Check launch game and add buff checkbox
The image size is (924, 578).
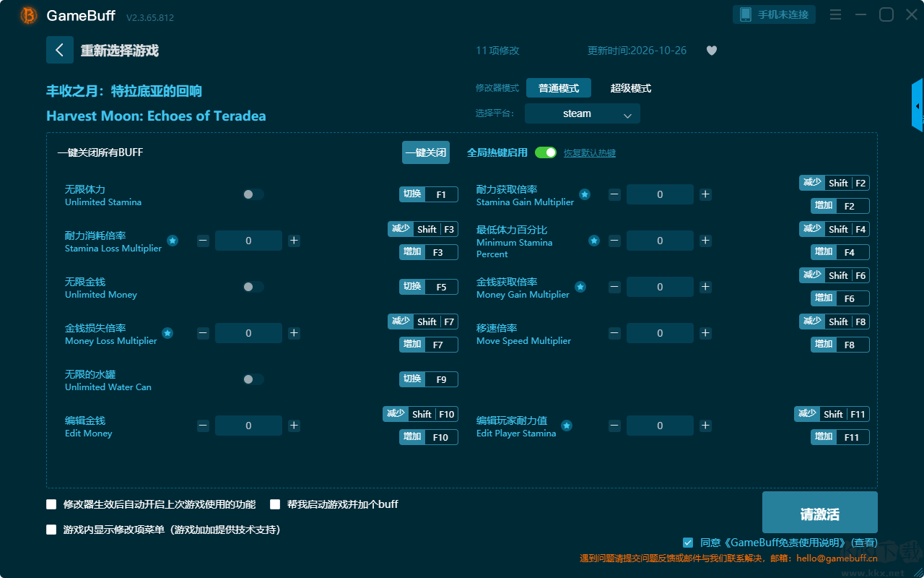point(275,504)
